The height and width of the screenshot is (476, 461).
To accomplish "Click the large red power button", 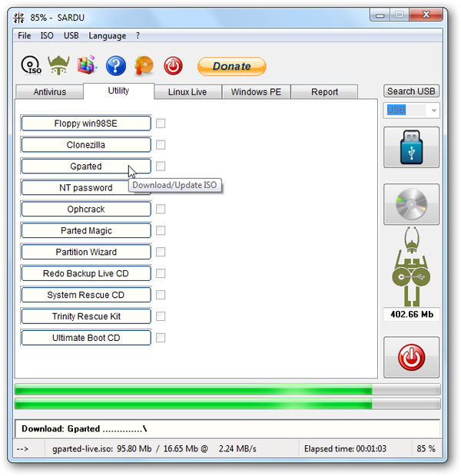I will pos(411,357).
